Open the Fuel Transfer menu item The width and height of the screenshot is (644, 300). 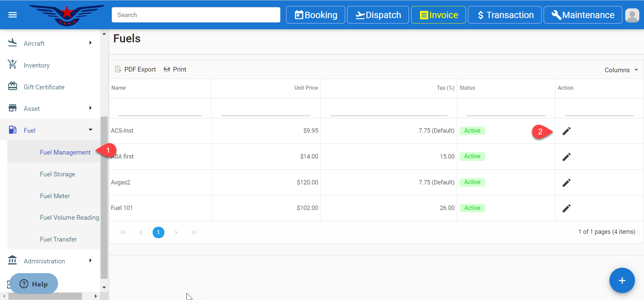[x=58, y=239]
